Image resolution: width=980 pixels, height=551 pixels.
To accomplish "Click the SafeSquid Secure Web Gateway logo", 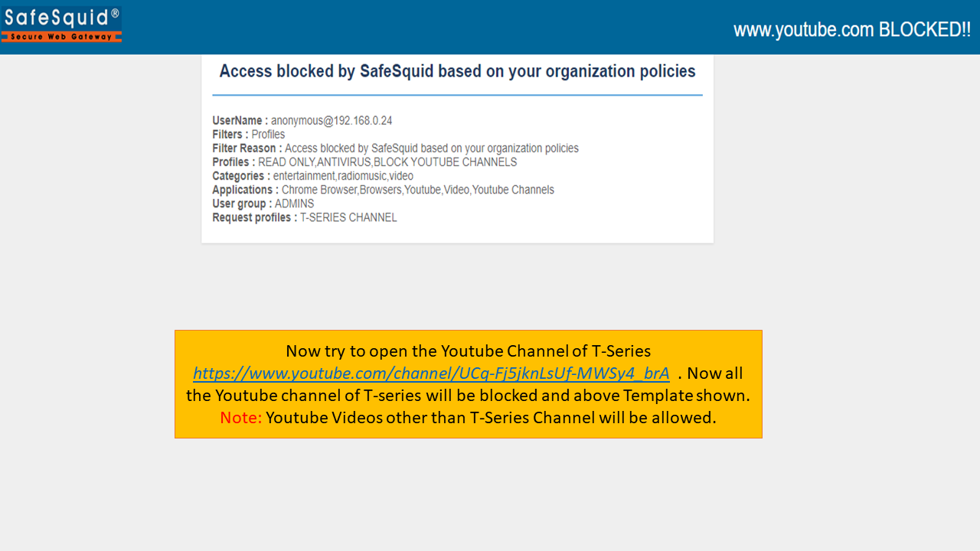I will click(61, 24).
